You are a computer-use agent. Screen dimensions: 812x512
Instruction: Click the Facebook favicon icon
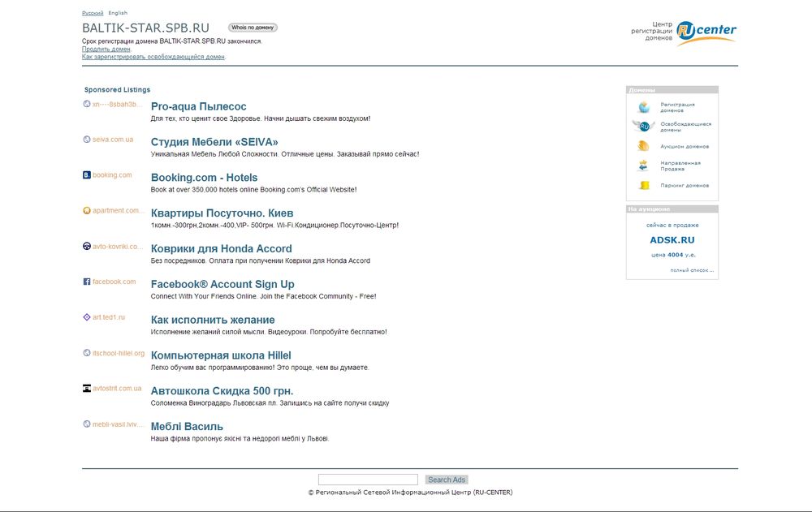tap(87, 282)
